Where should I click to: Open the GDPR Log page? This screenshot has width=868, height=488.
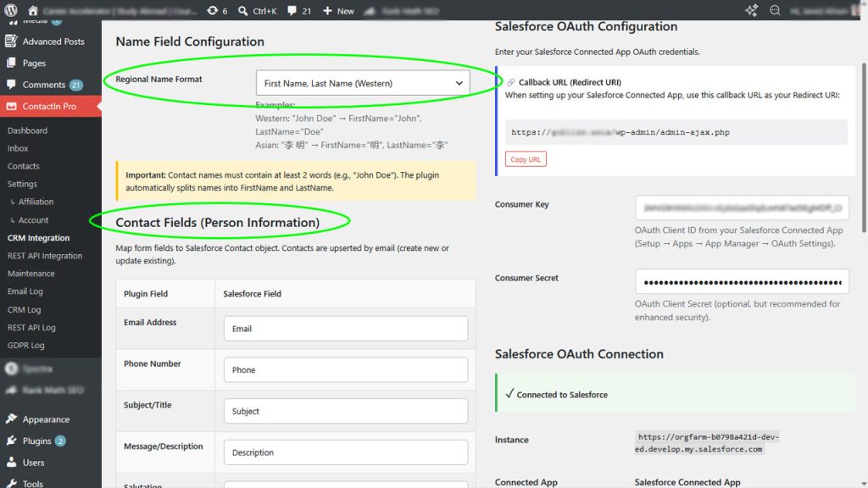point(26,345)
